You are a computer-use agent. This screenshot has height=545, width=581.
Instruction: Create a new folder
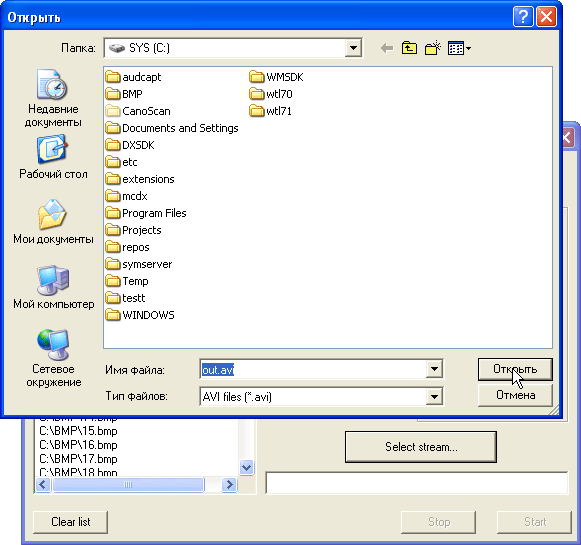click(433, 48)
